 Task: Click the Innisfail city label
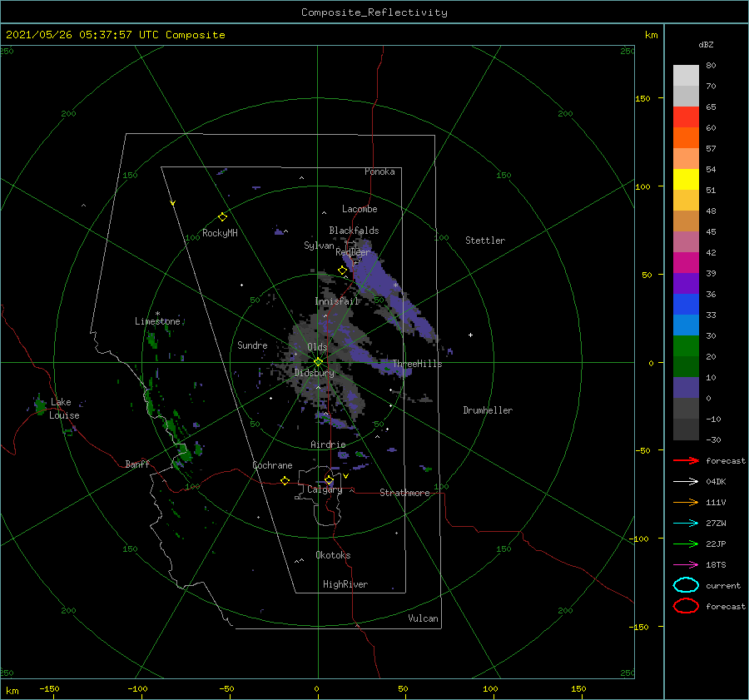337,301
